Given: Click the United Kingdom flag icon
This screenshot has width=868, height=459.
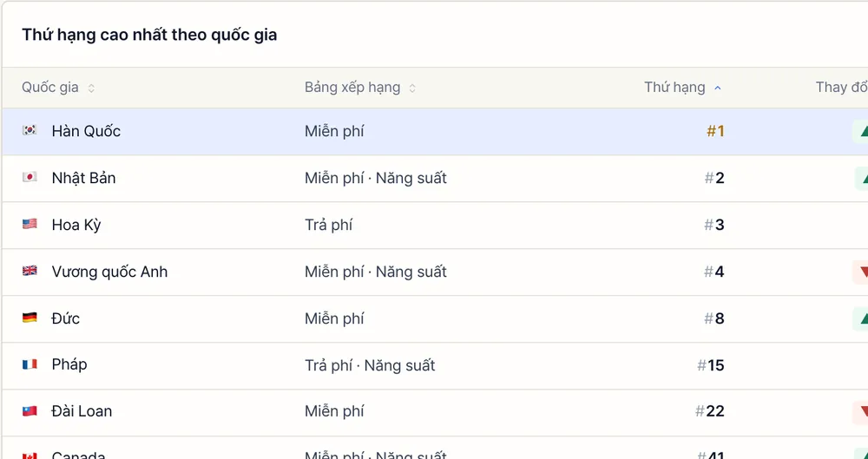Looking at the screenshot, I should pos(30,271).
